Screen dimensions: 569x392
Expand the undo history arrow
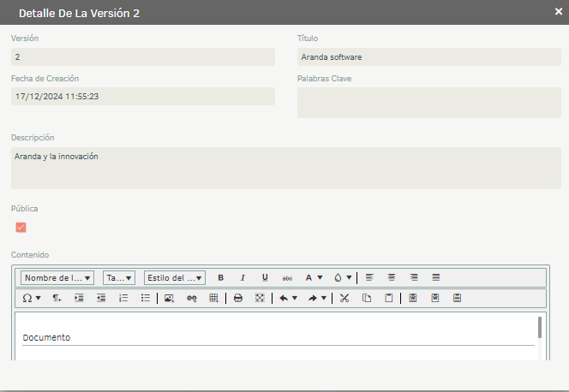(295, 298)
